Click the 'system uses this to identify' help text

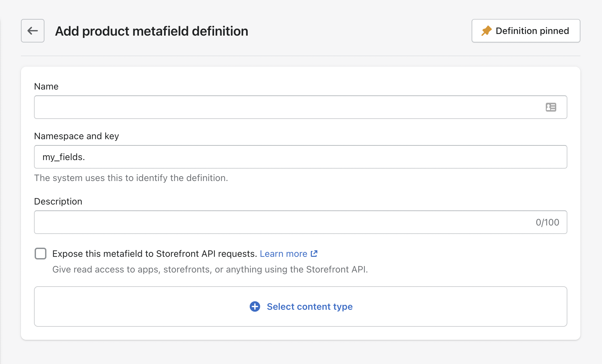coord(131,178)
